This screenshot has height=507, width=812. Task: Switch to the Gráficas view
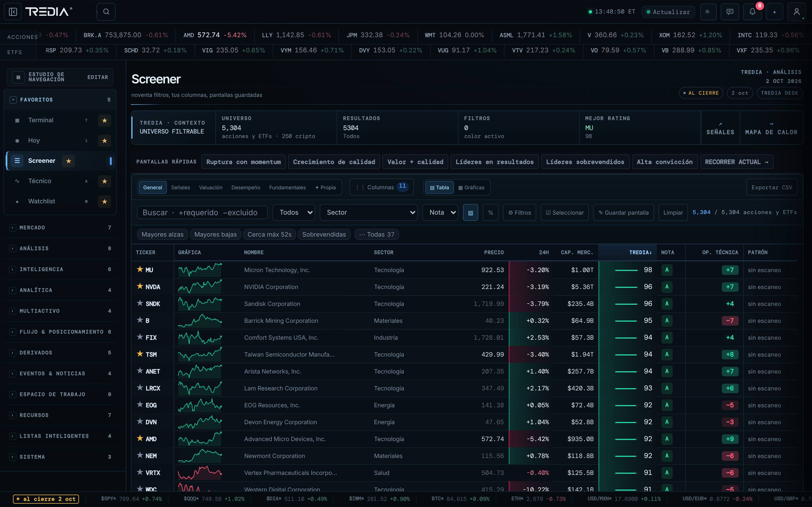coord(471,187)
